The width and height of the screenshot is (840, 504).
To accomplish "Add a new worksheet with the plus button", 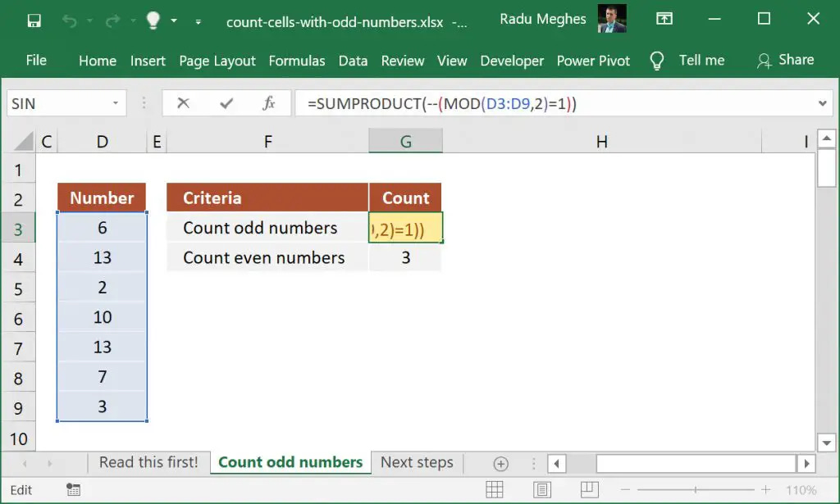I will 499,462.
